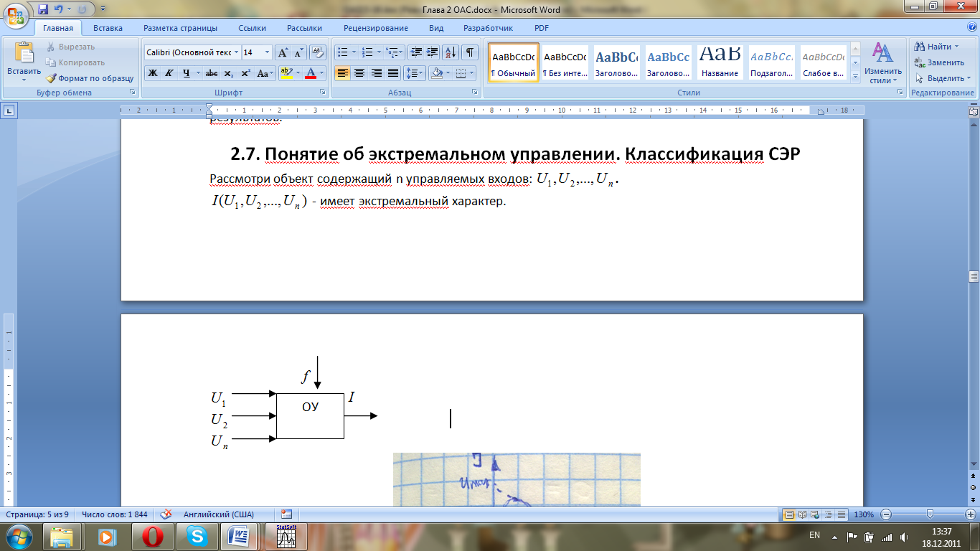
Task: Grow font size with large A button
Action: [x=283, y=52]
